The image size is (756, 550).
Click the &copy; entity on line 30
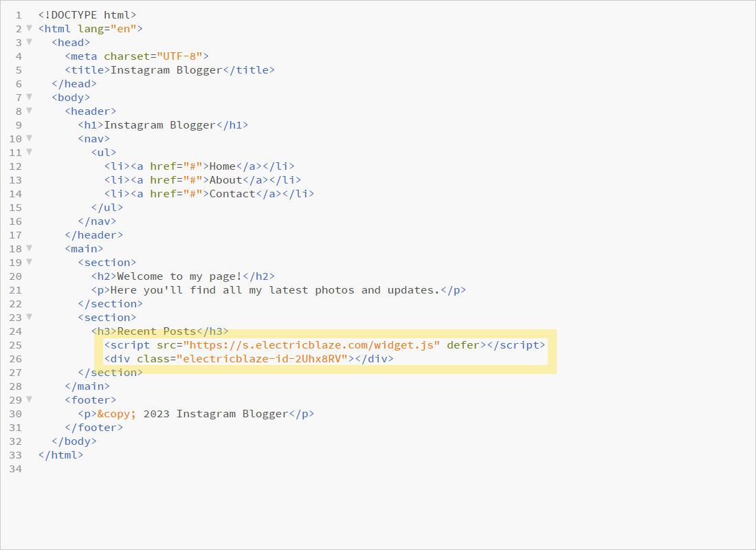pos(117,414)
